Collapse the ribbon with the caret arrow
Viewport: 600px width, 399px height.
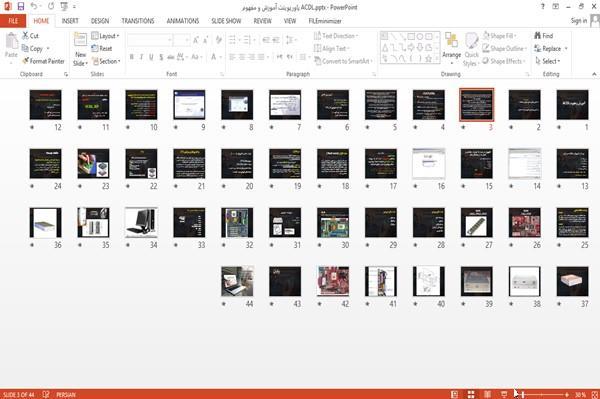pos(594,74)
